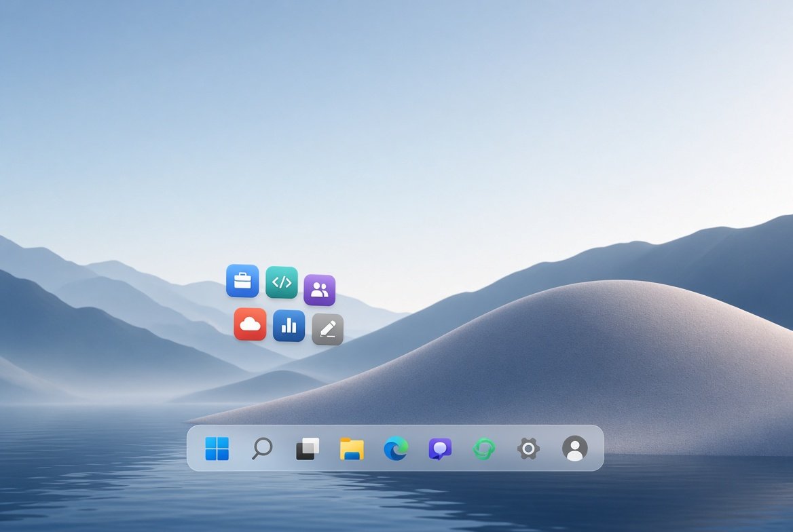793x532 pixels.
Task: Open Settings gear icon in taskbar
Action: click(528, 449)
